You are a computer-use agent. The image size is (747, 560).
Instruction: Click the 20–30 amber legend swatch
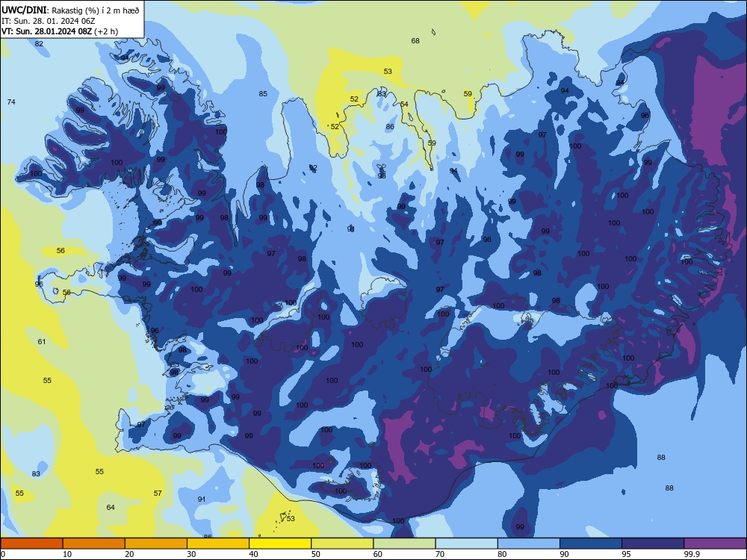point(156,544)
